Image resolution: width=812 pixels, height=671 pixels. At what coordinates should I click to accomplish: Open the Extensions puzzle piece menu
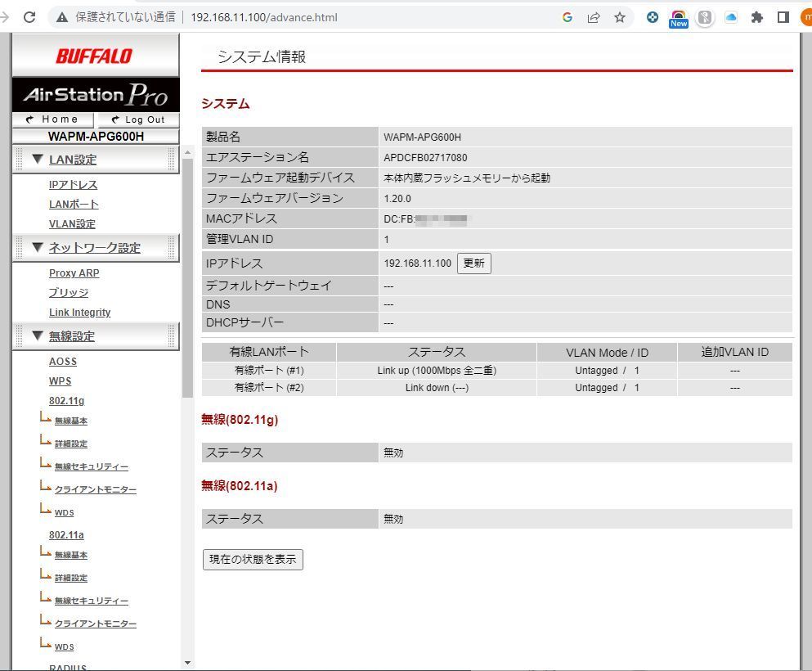(x=756, y=18)
